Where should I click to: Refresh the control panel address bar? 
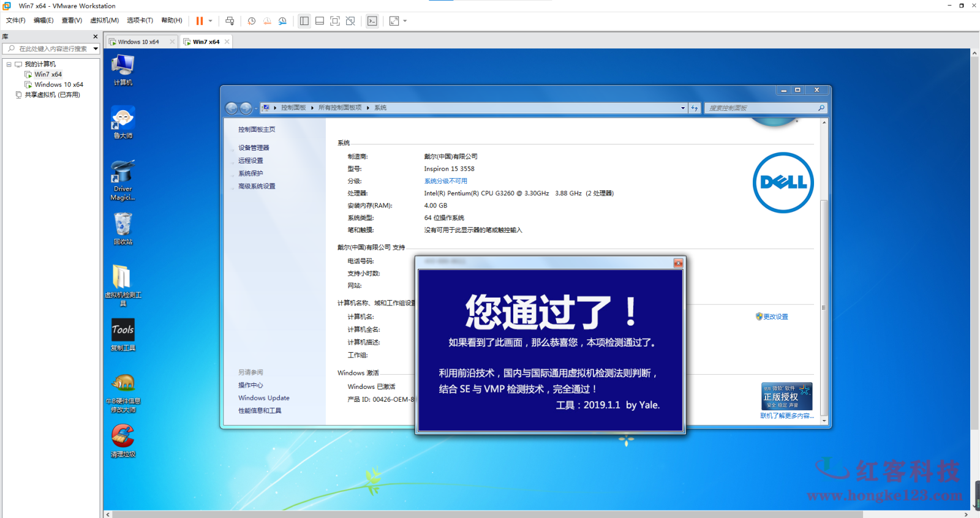(695, 108)
